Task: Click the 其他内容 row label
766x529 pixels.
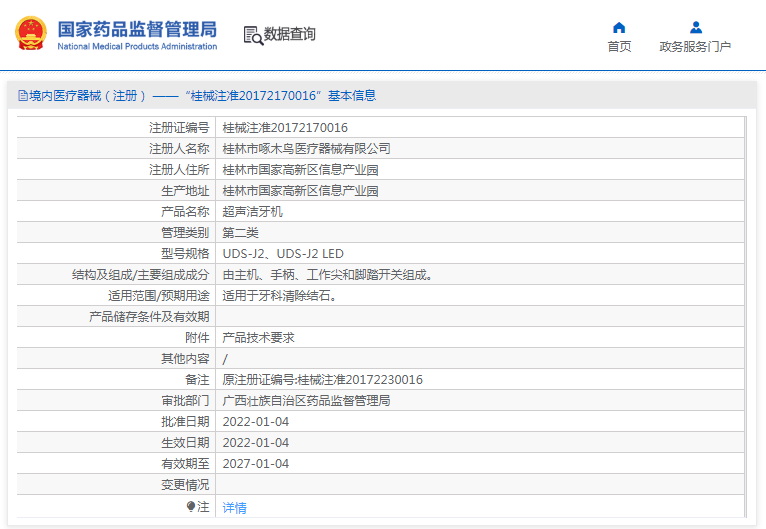Action: pyautogui.click(x=185, y=359)
